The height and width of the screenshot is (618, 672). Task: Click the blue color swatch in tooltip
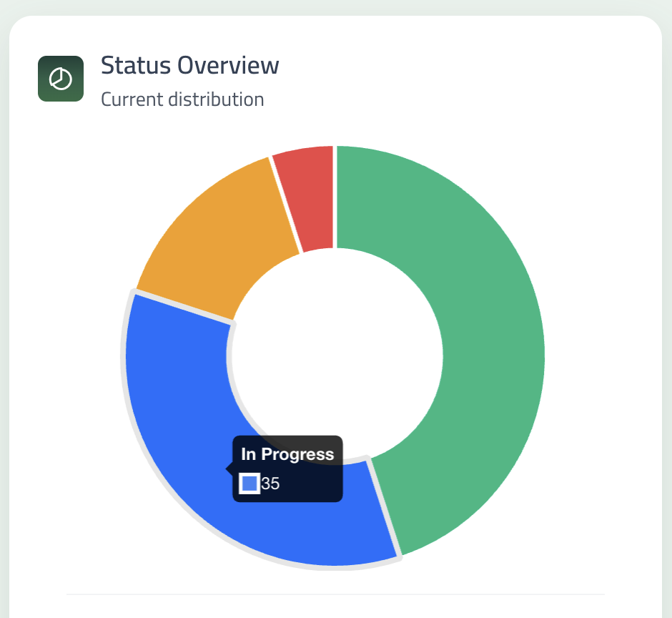249,484
